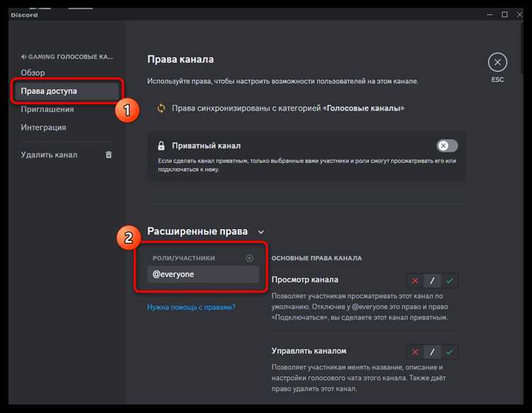Click the Просмотр канала permission label
Viewport: 532px width, 413px height.
[x=305, y=280]
